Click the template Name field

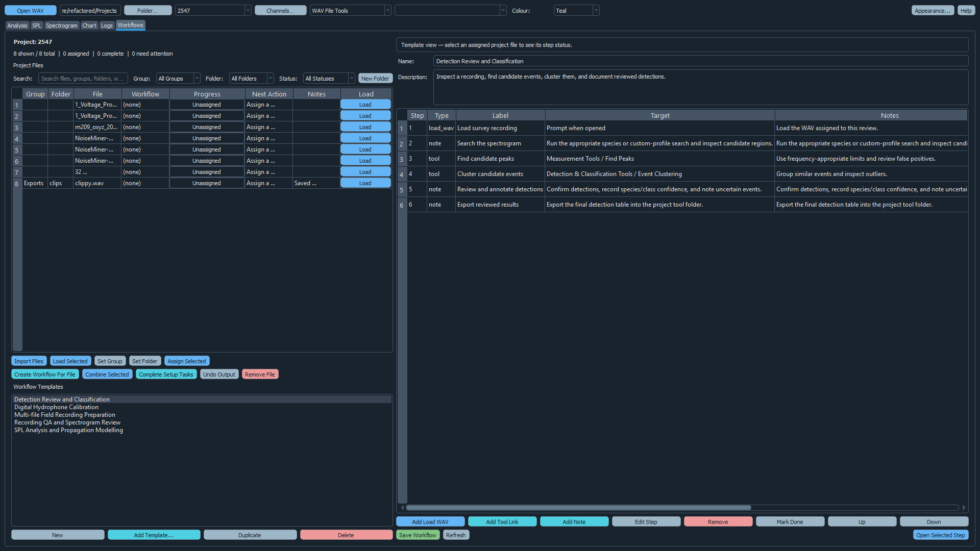tap(700, 61)
